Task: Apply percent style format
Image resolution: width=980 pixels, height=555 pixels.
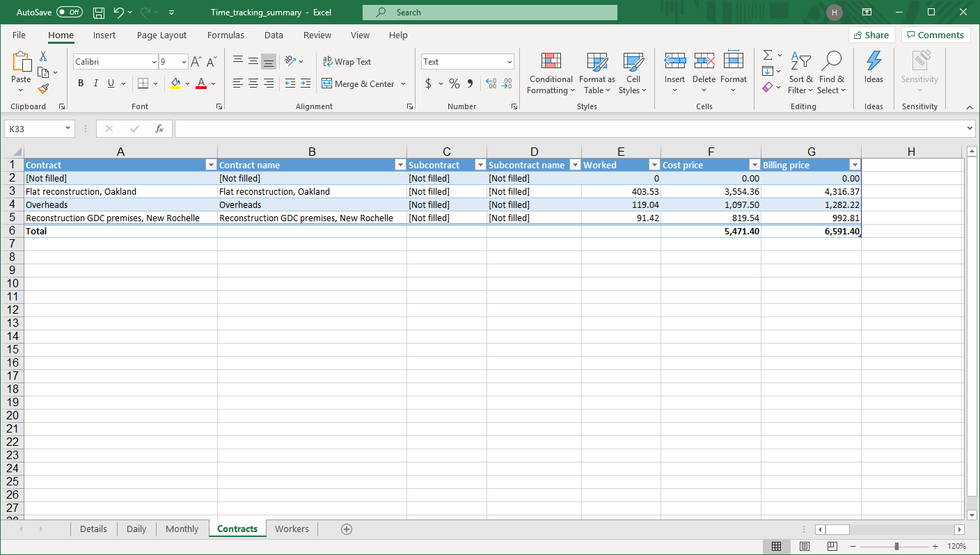Action: [455, 83]
